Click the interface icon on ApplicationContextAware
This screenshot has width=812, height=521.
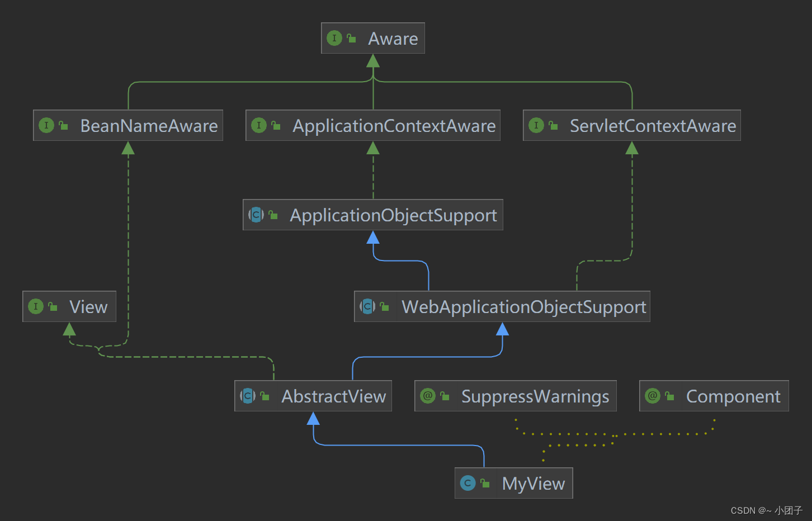coord(259,125)
